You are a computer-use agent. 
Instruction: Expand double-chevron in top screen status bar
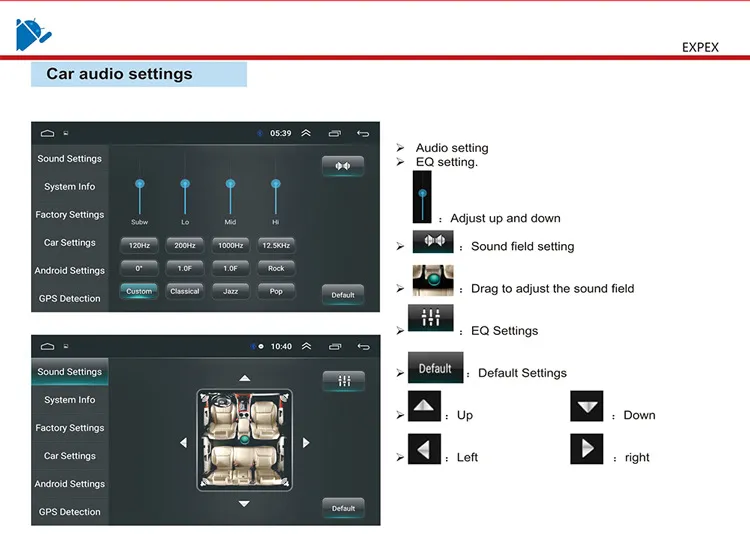pyautogui.click(x=306, y=133)
